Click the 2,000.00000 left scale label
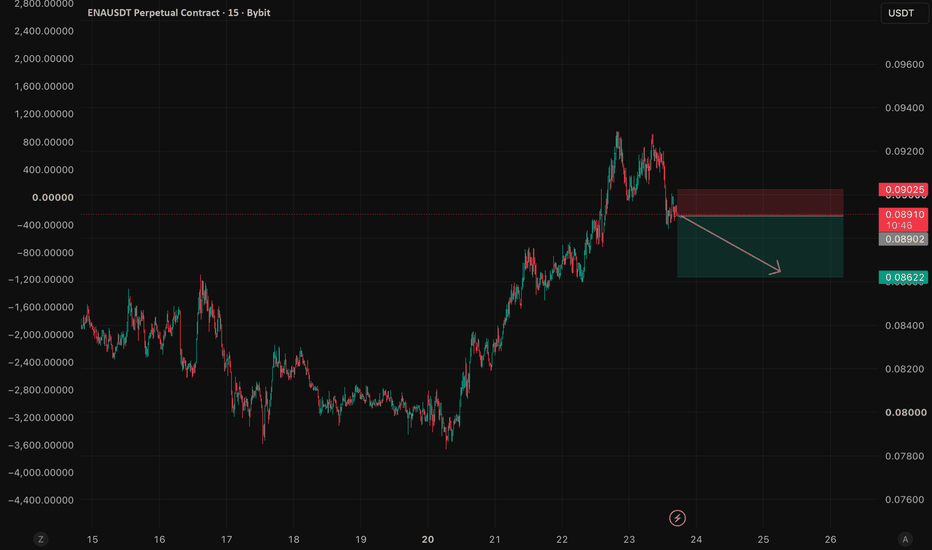This screenshot has width=932, height=550. 44,58
